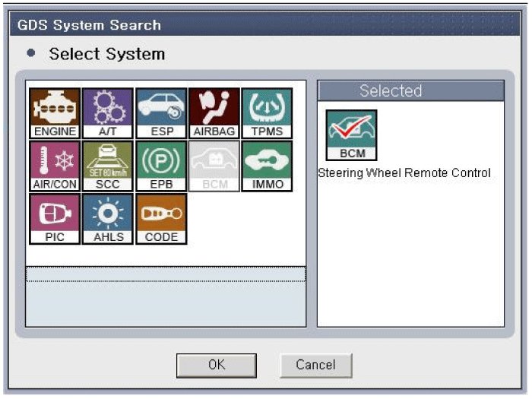Viewport: 532px width, 399px height.
Task: Click the dotted-outline field below the system grid
Action: pos(166,274)
